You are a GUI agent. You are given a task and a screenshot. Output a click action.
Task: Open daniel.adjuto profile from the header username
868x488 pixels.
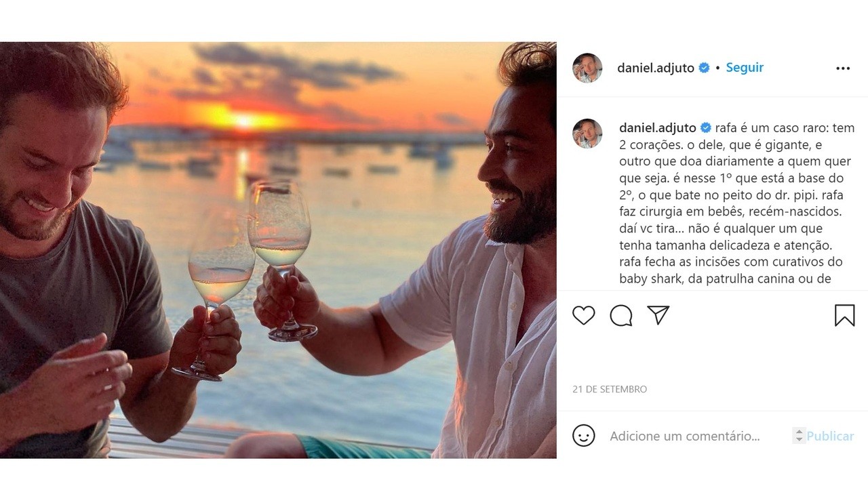tap(655, 68)
